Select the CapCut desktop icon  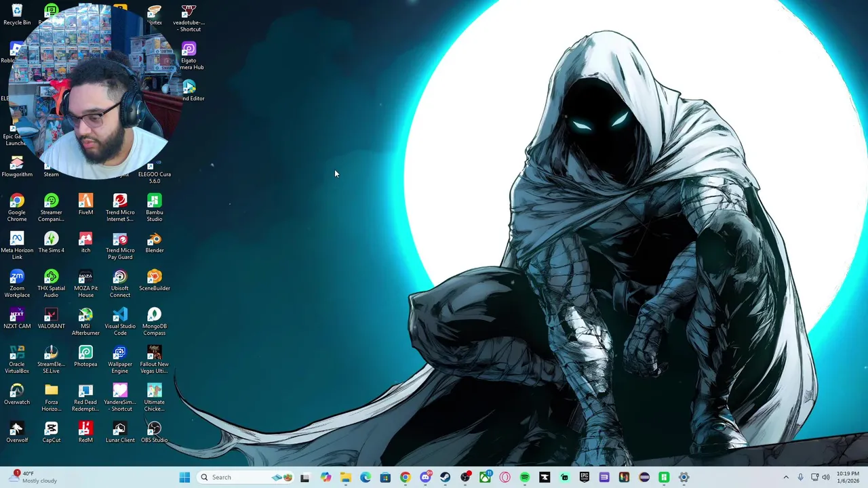[51, 432]
